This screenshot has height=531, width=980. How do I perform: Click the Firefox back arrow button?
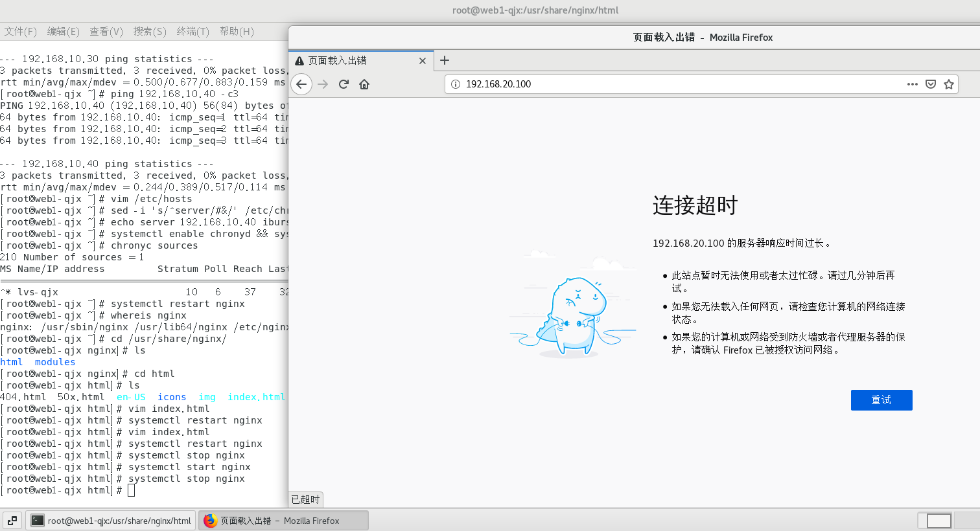click(301, 84)
